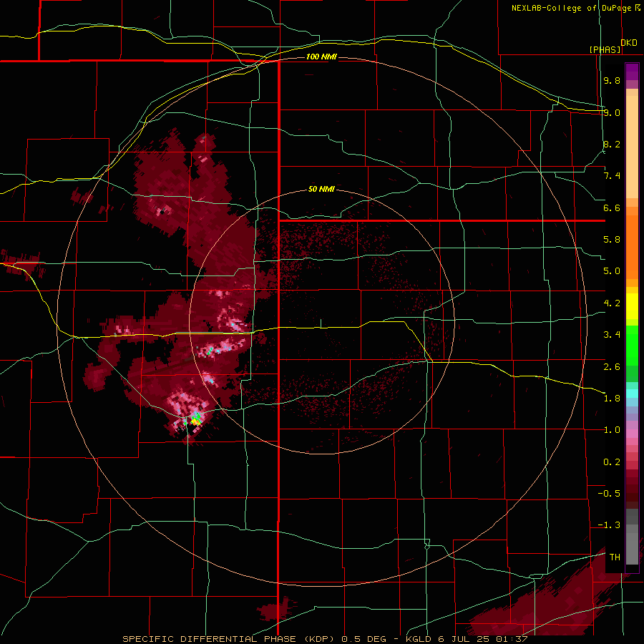Click the DKD label above the color scale
Screen dimensions: 644x644
629,43
